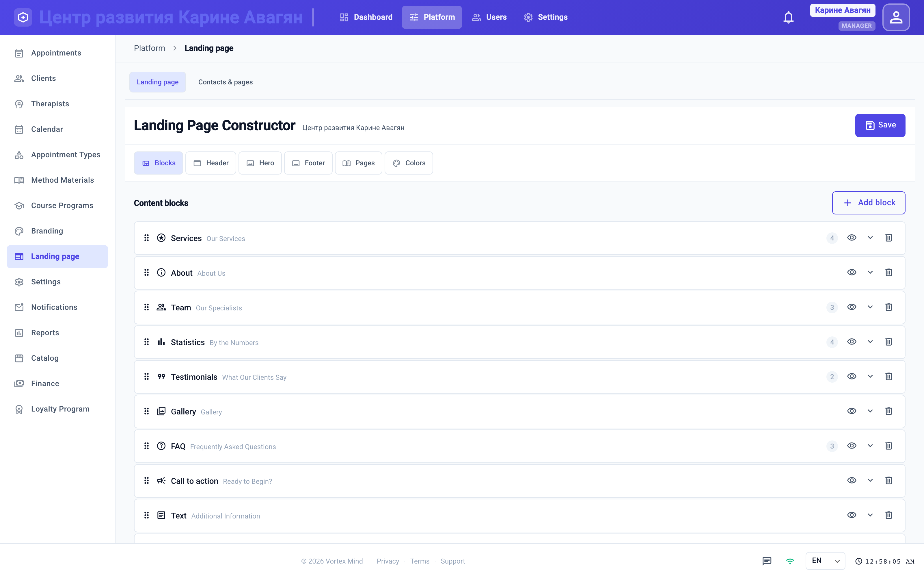Delete the Gallery block
924x578 pixels.
[888, 411]
